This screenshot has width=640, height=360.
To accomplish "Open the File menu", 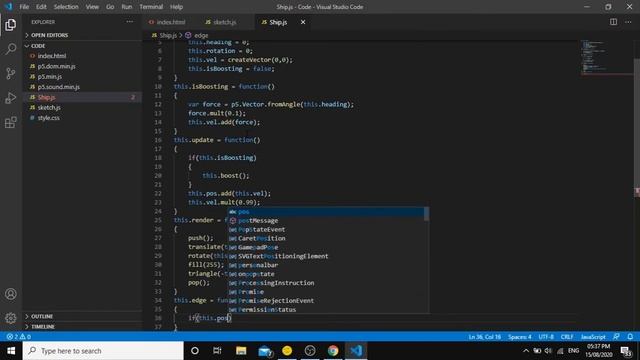I will [24, 7].
